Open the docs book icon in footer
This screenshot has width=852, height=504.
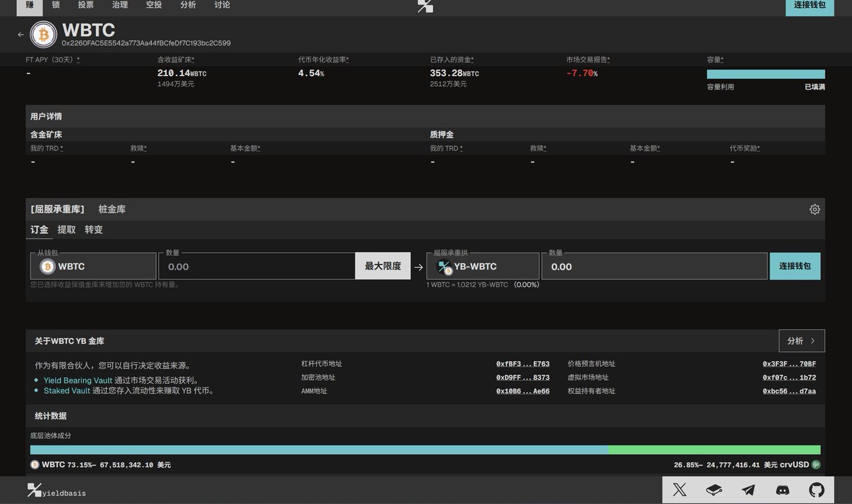point(714,490)
